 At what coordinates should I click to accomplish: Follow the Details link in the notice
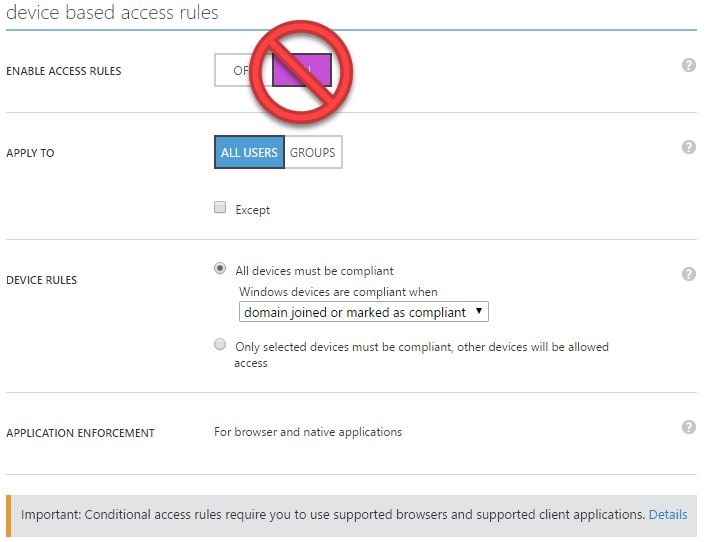[x=668, y=515]
